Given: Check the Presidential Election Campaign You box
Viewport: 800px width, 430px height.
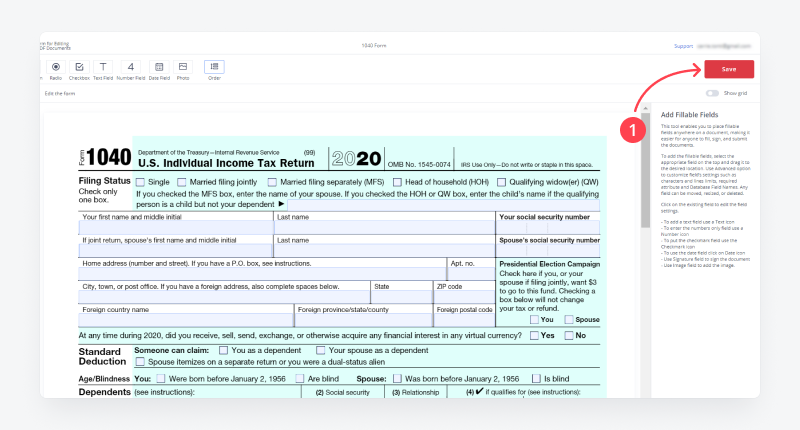Looking at the screenshot, I should point(534,319).
